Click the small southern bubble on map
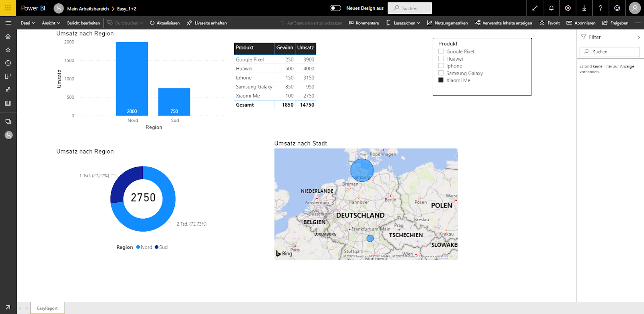Image resolution: width=644 pixels, height=314 pixels. 370,238
